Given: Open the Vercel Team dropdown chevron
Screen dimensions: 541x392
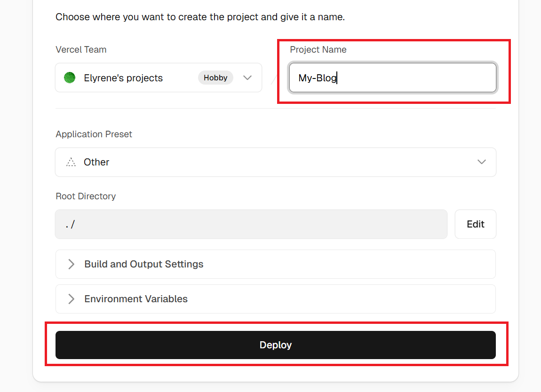Looking at the screenshot, I should tap(247, 78).
